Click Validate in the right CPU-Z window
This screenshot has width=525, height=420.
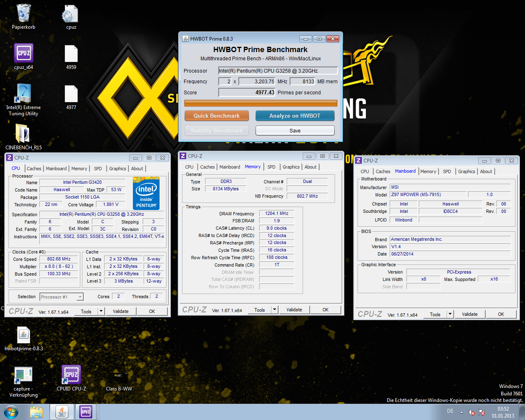[x=470, y=314]
